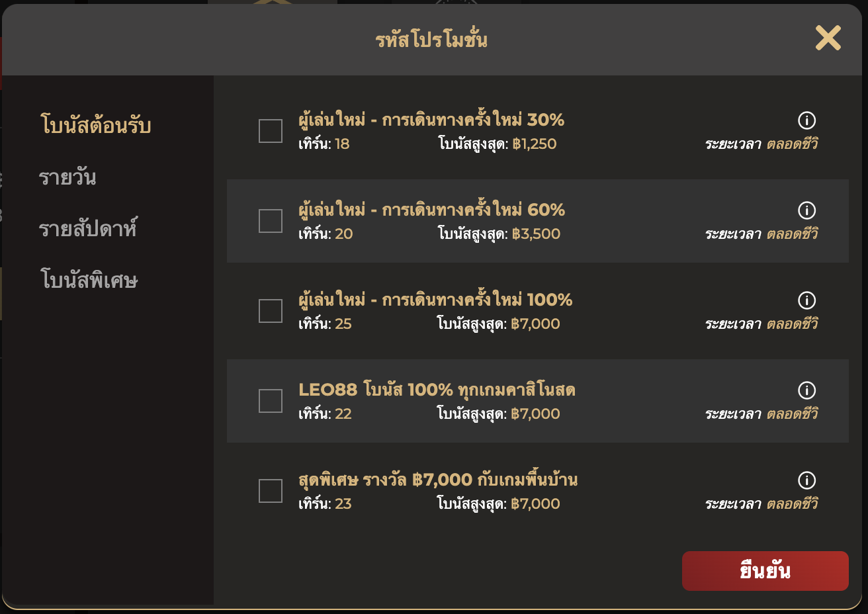
Task: Open info for the 60% new player bonus
Action: [x=806, y=210]
